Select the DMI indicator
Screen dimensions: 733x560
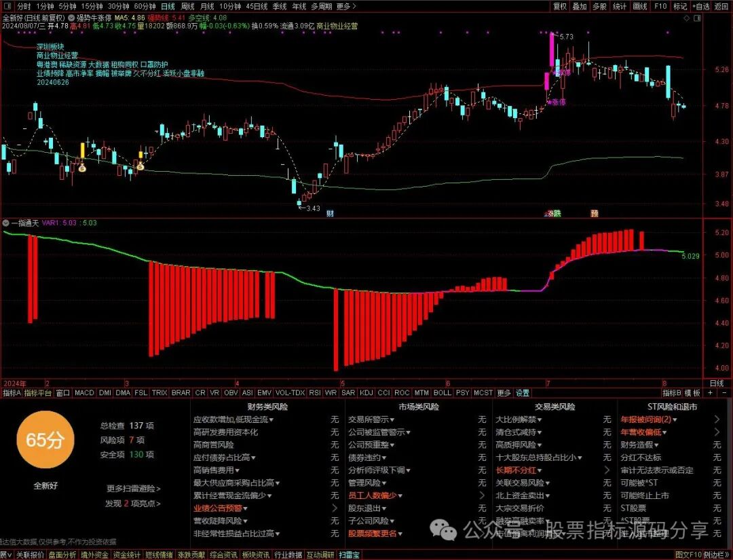[x=105, y=393]
